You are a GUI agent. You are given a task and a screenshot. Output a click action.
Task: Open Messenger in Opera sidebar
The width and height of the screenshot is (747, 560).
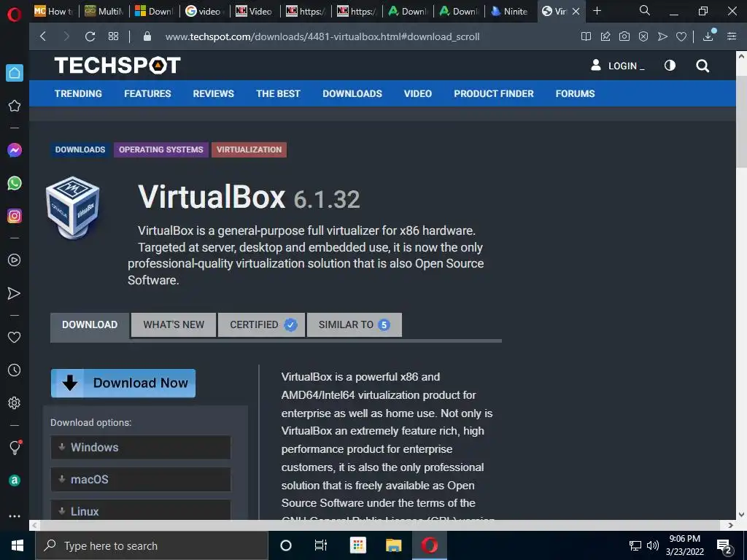point(15,150)
